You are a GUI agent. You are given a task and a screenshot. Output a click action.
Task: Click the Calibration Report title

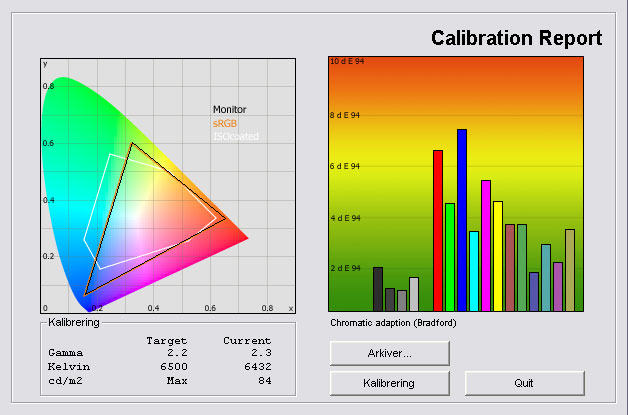click(516, 38)
